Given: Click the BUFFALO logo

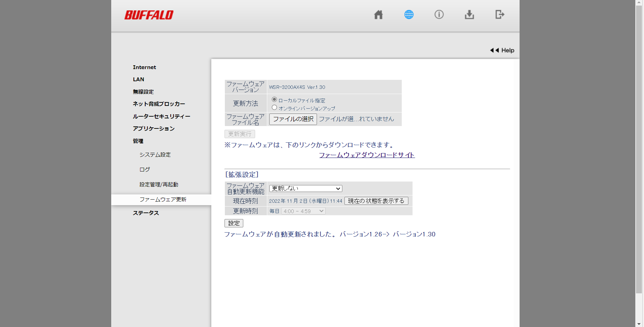Looking at the screenshot, I should pyautogui.click(x=149, y=15).
